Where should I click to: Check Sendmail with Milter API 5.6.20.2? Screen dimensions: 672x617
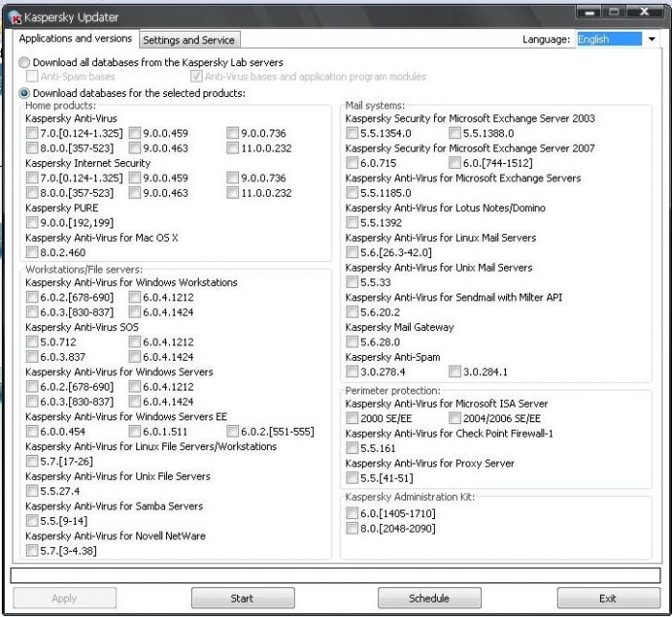pyautogui.click(x=352, y=312)
